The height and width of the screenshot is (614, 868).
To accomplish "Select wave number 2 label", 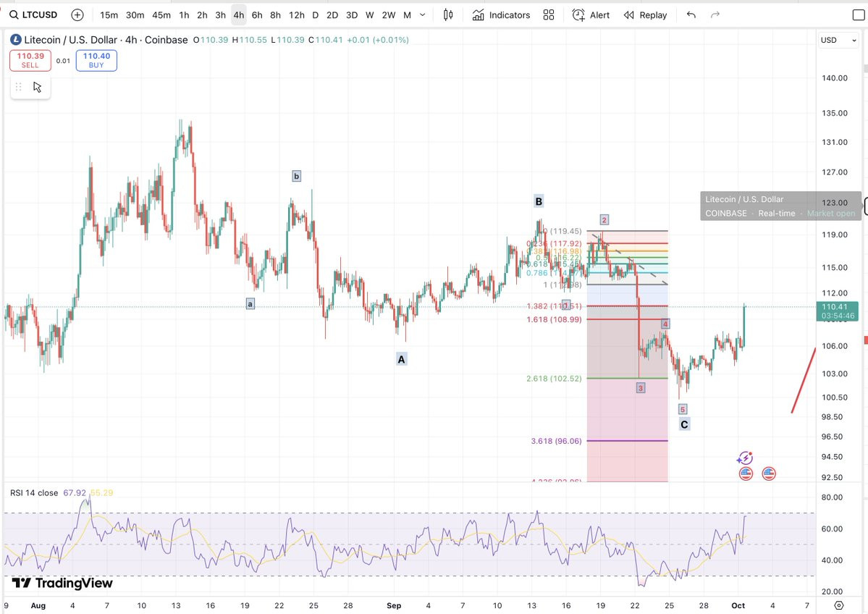I will pos(604,220).
